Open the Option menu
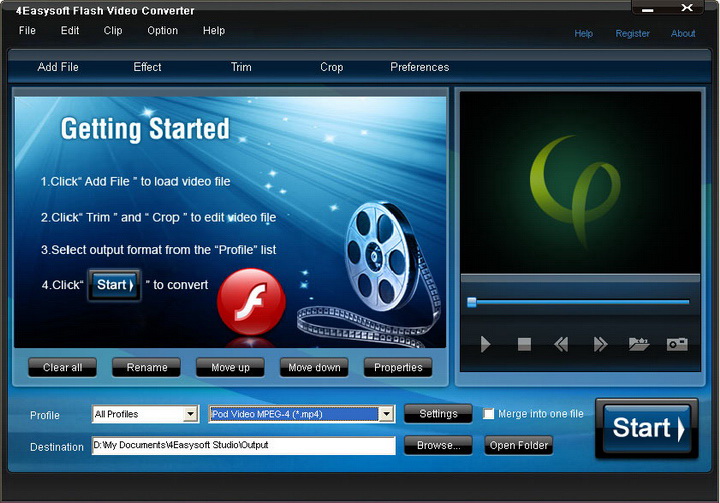Viewport: 720px width, 503px height. tap(163, 31)
